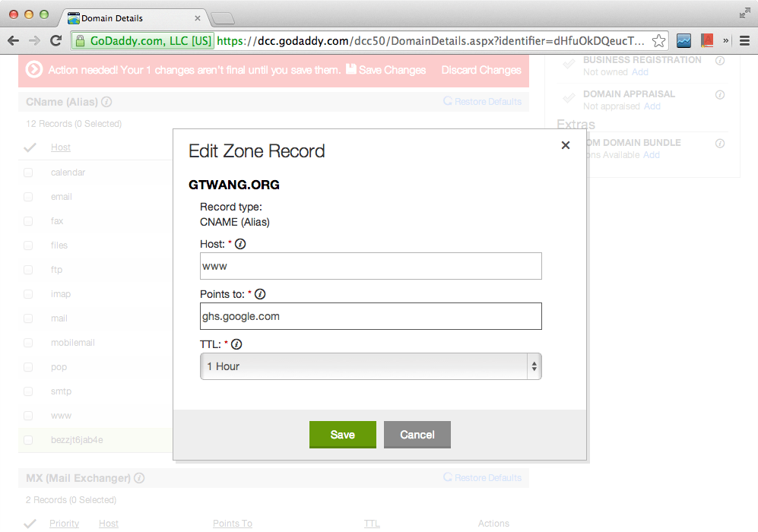
Task: Click into the Points to input field
Action: [x=370, y=316]
